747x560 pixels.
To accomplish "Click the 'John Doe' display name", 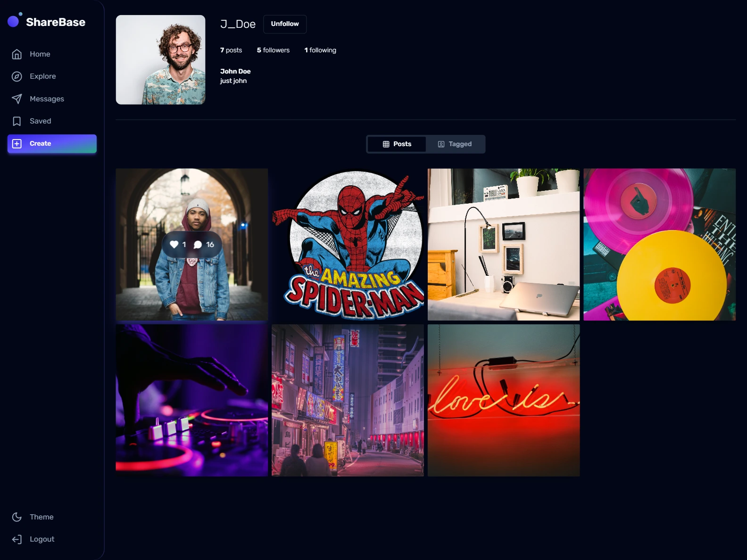I will click(x=235, y=72).
